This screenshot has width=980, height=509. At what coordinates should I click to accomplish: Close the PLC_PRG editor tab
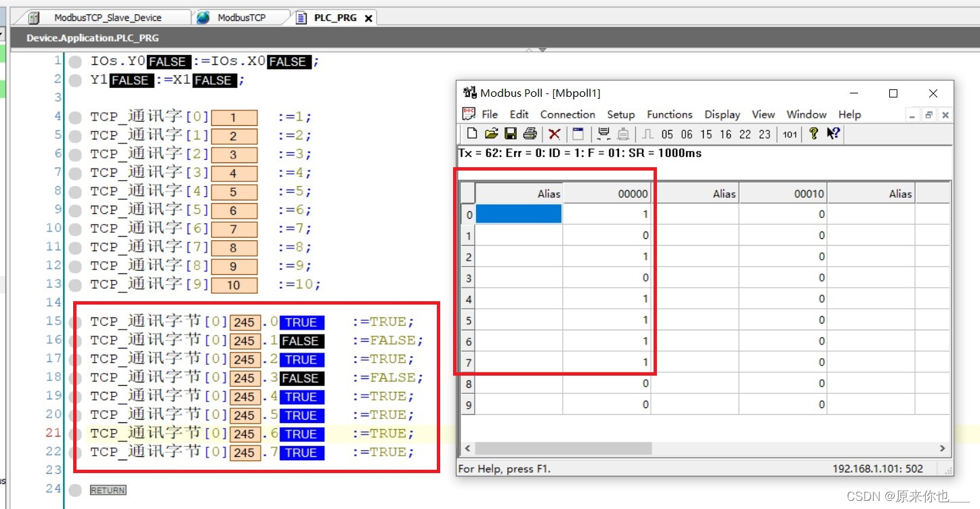pos(368,18)
